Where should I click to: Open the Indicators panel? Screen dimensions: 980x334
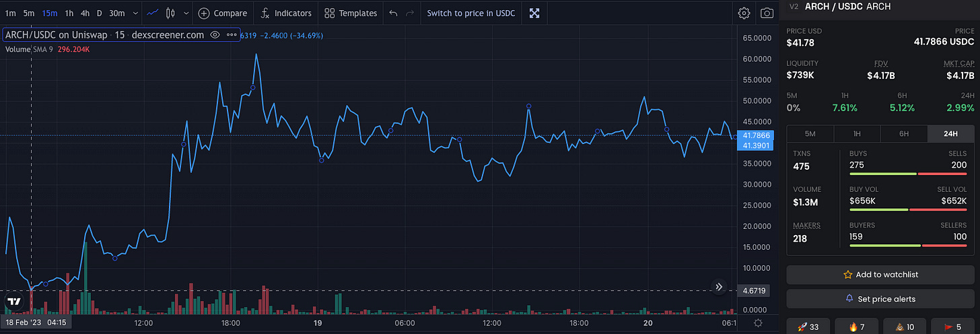tap(286, 13)
